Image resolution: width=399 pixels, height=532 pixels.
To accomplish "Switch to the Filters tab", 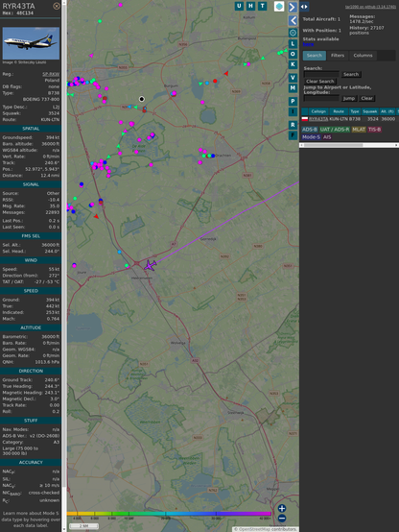I will tap(338, 56).
